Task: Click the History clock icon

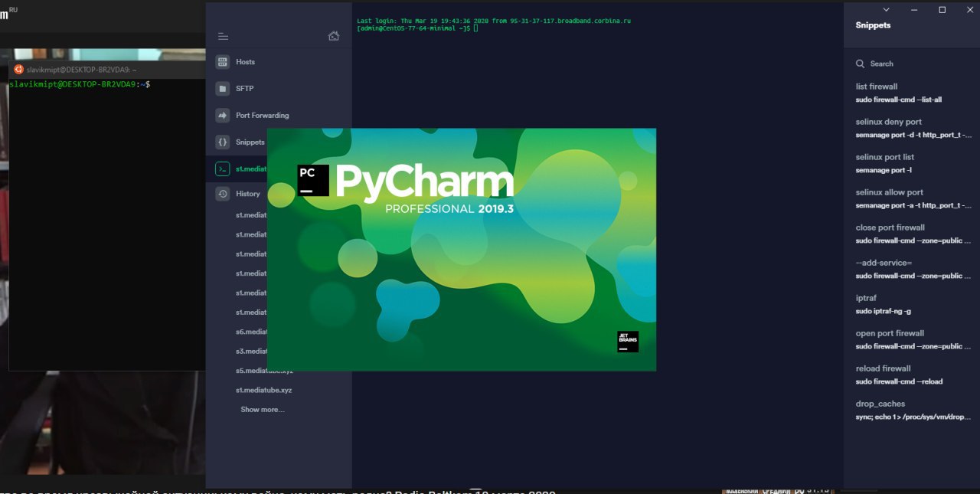Action: [222, 194]
